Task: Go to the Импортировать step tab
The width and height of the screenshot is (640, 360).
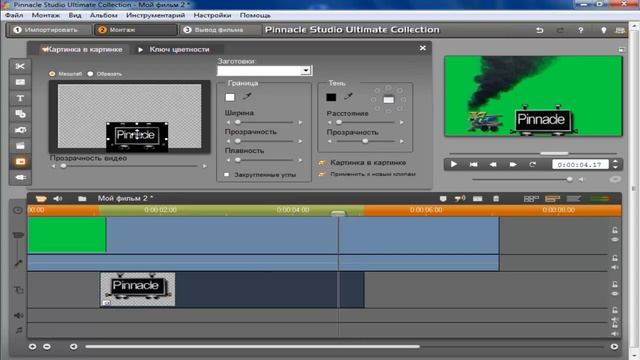Action: pyautogui.click(x=49, y=30)
